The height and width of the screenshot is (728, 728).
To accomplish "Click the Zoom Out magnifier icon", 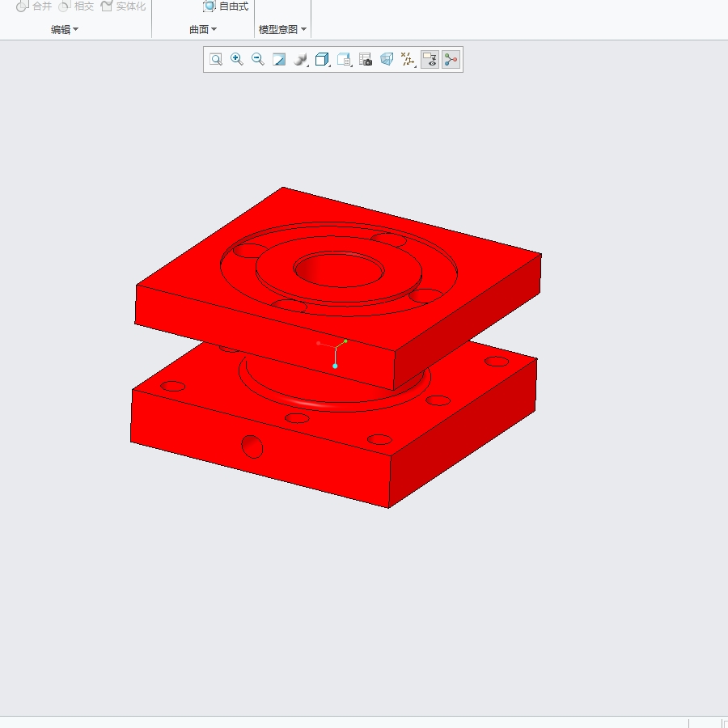I will (x=258, y=59).
